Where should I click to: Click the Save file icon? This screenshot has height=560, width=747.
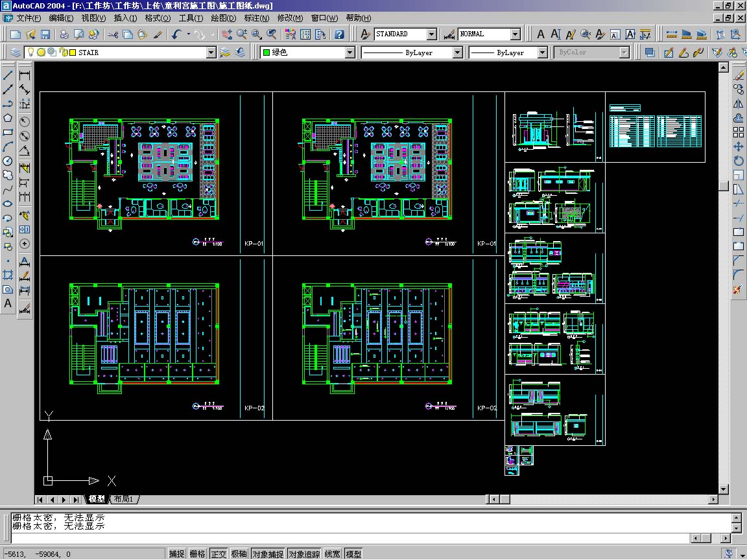45,34
